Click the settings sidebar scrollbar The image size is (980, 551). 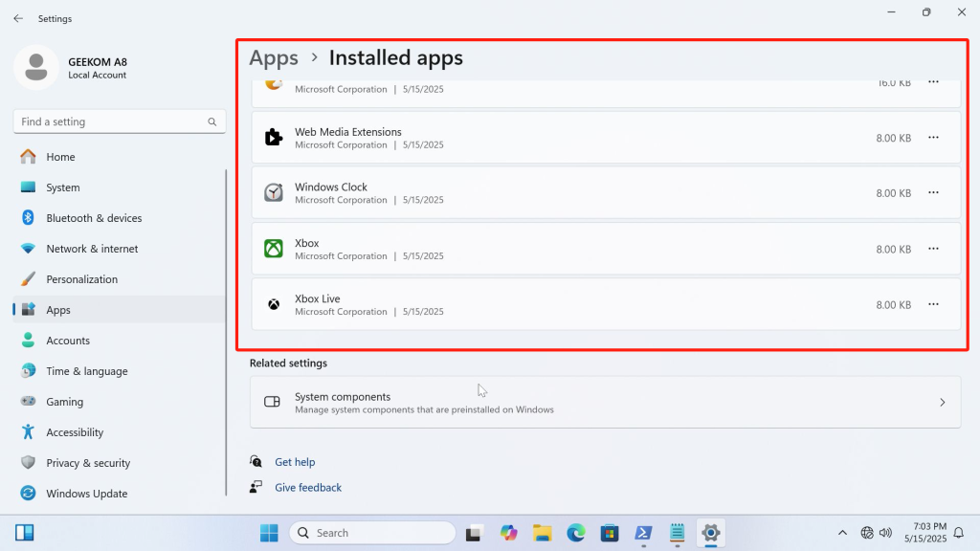(x=226, y=332)
